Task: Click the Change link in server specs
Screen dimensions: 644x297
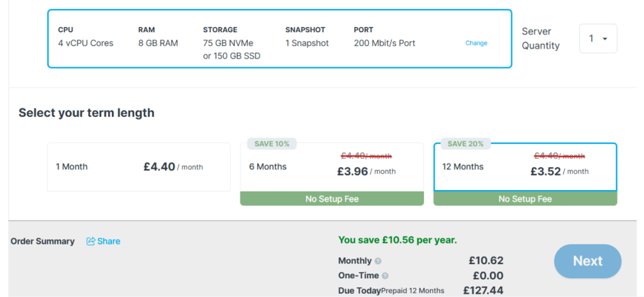Action: [476, 43]
